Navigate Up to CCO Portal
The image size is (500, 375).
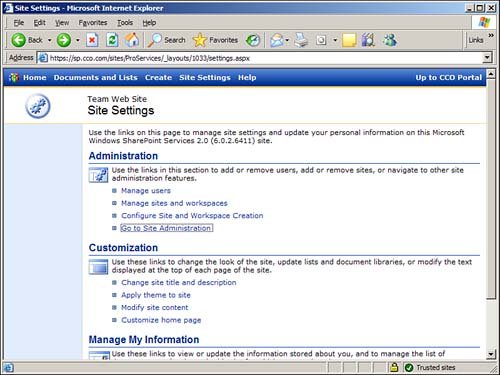[448, 77]
